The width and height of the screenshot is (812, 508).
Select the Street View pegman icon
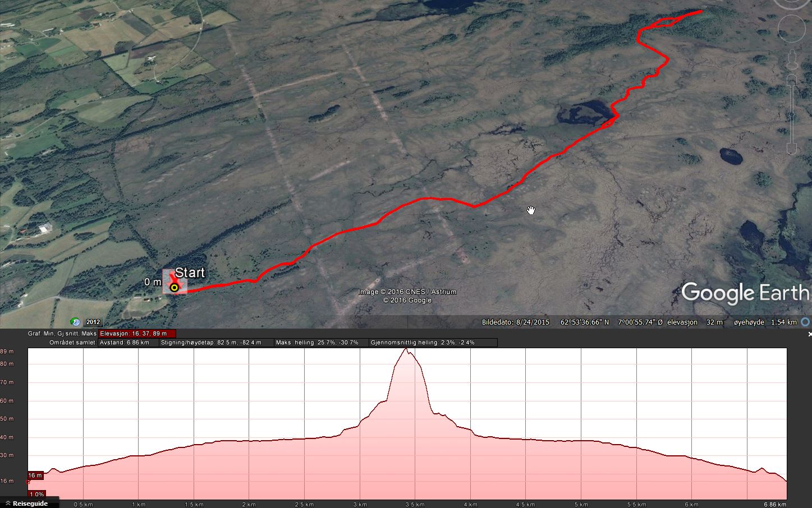(792, 60)
